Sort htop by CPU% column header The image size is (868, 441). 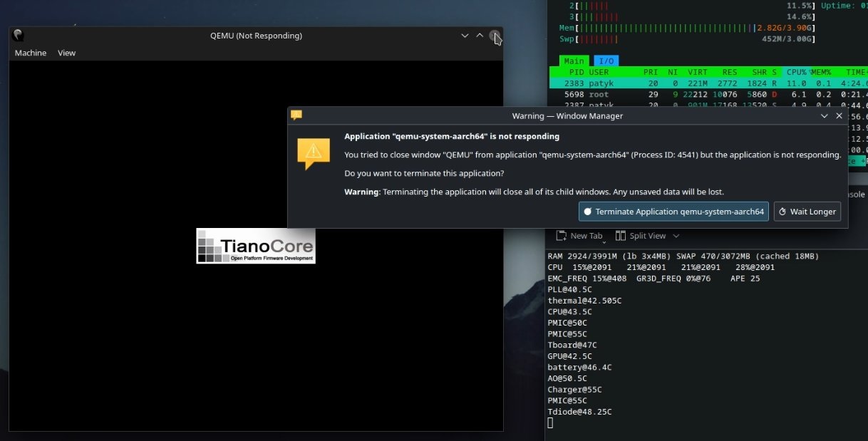pyautogui.click(x=796, y=72)
